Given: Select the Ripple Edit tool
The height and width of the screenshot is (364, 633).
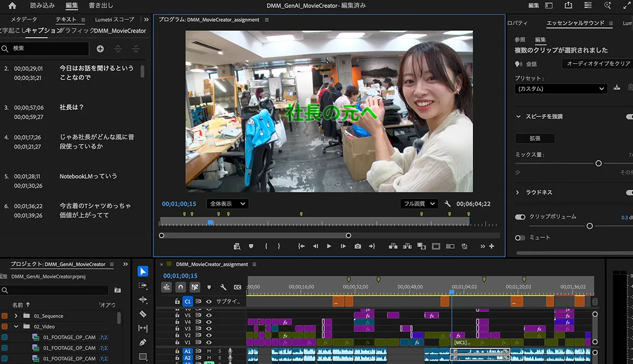Looking at the screenshot, I should tap(143, 299).
